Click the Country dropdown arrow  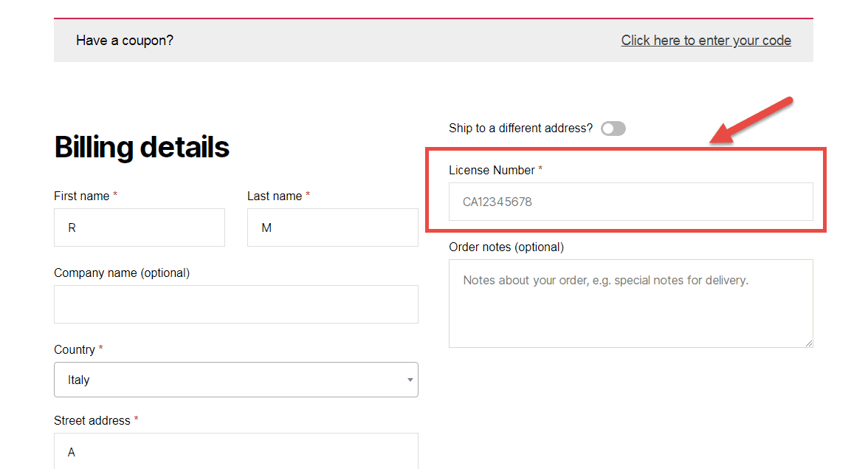click(x=410, y=380)
